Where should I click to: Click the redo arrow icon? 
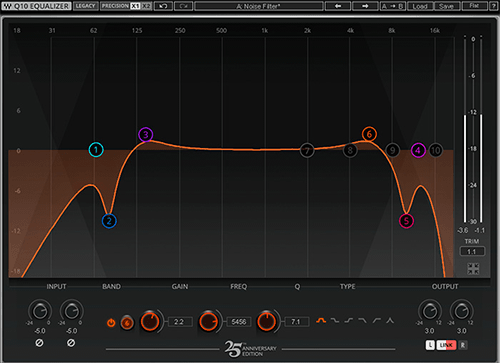point(183,6)
